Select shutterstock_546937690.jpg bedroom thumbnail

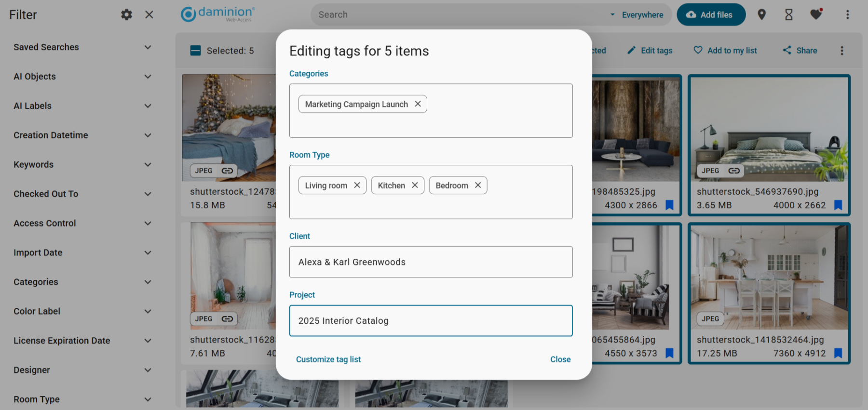click(x=769, y=129)
